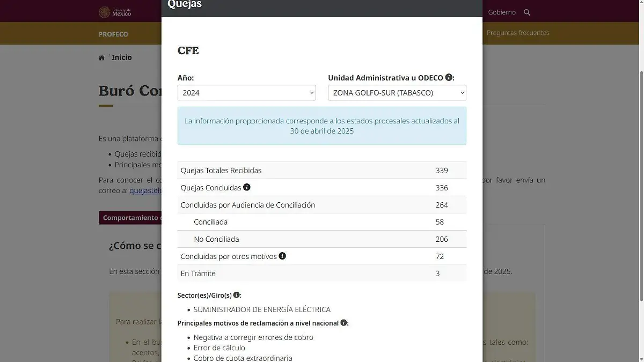Image resolution: width=644 pixels, height=362 pixels.
Task: Open the Año dropdown showing 2024
Action: coord(246,93)
